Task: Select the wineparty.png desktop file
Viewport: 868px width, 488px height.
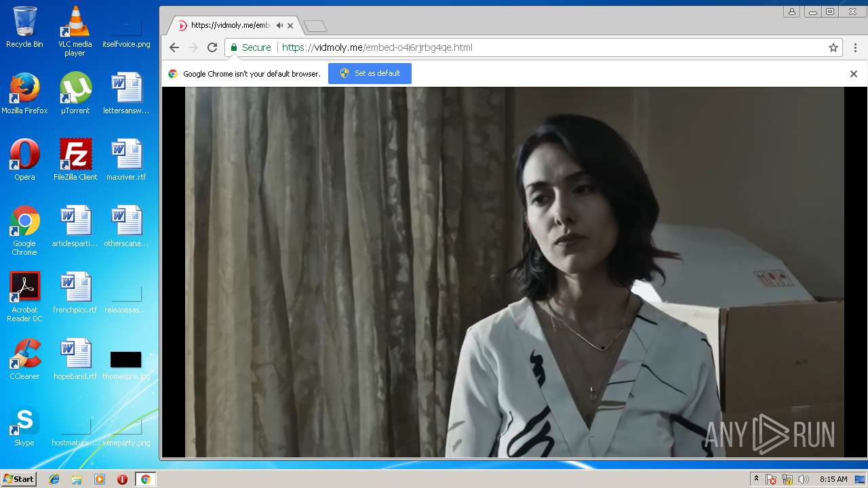Action: (126, 432)
